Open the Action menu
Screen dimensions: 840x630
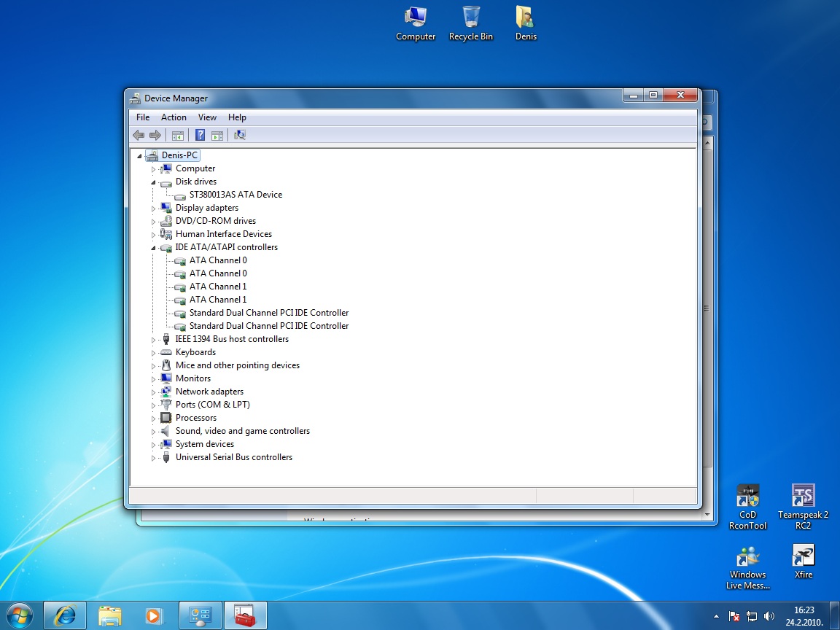174,117
